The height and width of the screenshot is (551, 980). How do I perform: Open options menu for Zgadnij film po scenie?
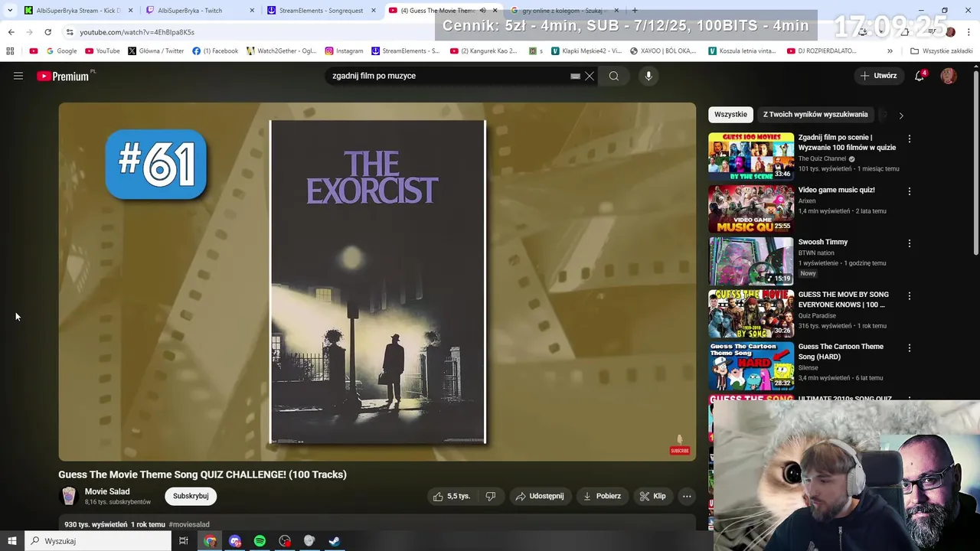[910, 139]
